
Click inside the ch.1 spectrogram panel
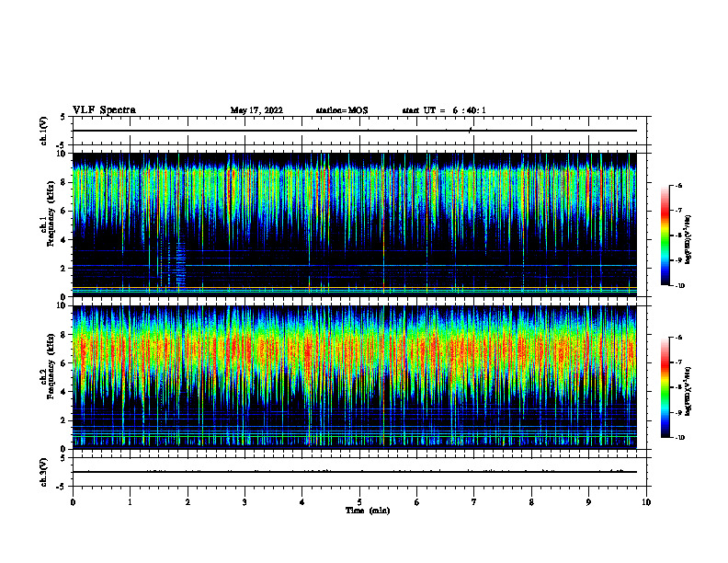click(355, 224)
